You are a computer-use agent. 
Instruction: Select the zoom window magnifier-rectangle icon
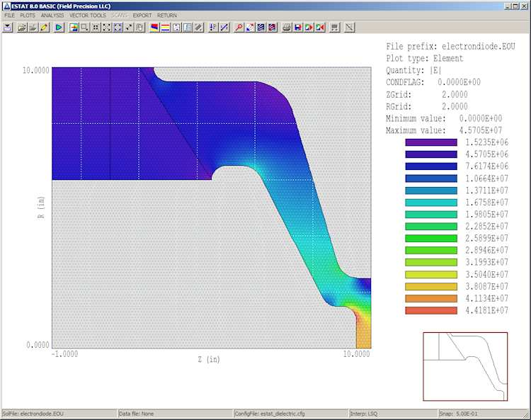coord(84,28)
